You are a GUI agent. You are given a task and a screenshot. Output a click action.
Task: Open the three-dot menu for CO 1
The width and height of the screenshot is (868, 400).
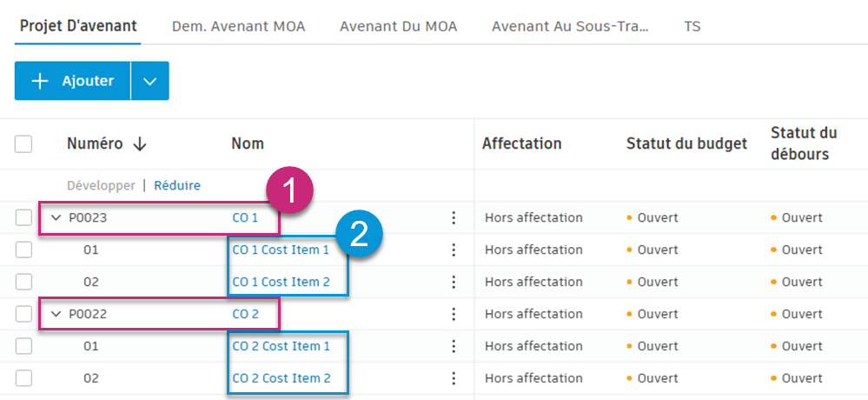coord(453,218)
